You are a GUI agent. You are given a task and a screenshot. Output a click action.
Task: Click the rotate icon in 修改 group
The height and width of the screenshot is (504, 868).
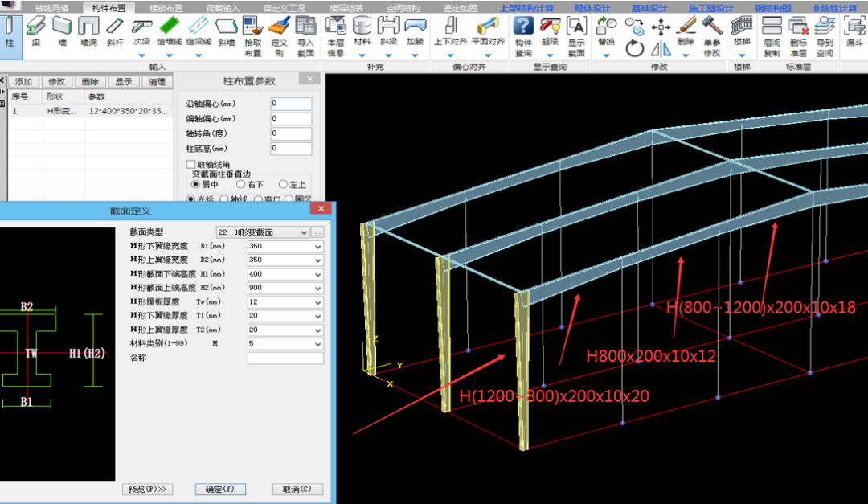click(x=634, y=49)
